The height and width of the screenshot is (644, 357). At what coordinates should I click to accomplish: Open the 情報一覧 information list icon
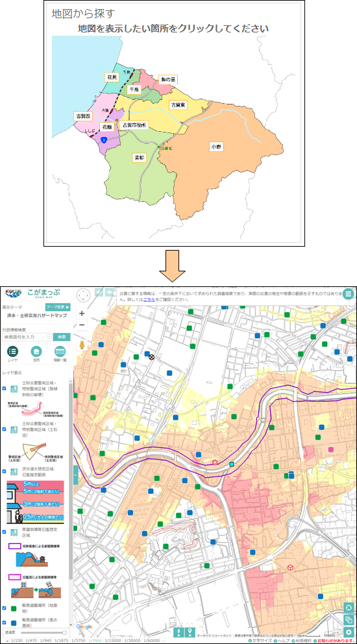[60, 353]
